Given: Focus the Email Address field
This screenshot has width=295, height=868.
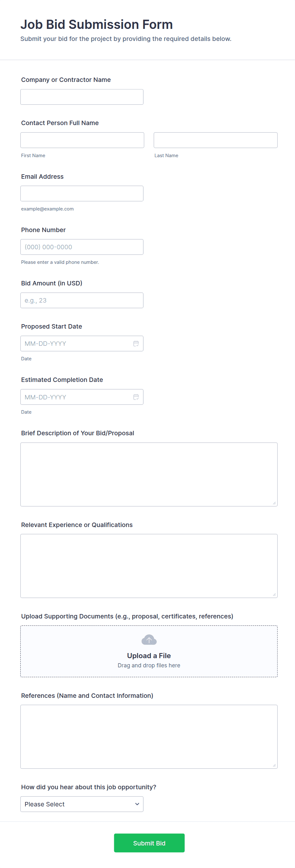Looking at the screenshot, I should pyautogui.click(x=82, y=193).
